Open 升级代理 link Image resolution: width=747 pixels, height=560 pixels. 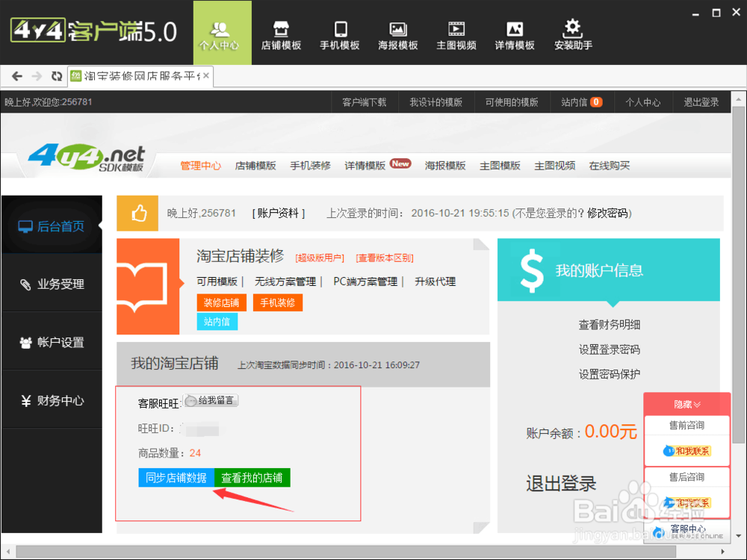436,281
